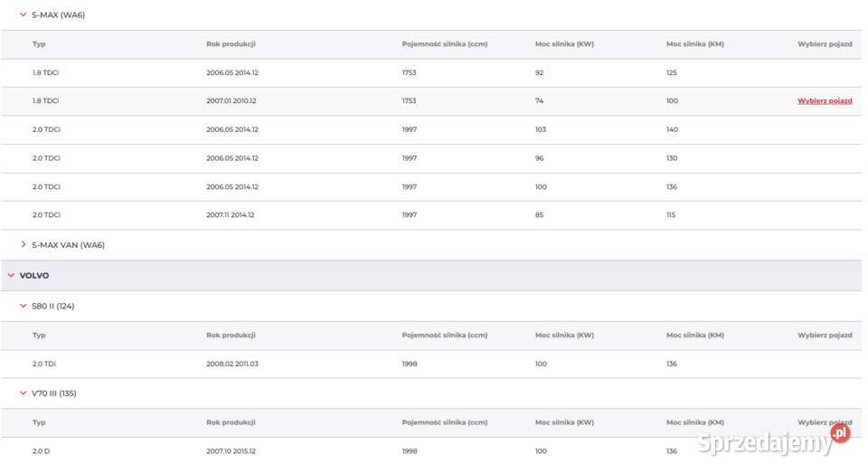Select '2.0 TDCi' in the 115 KM row

46,215
